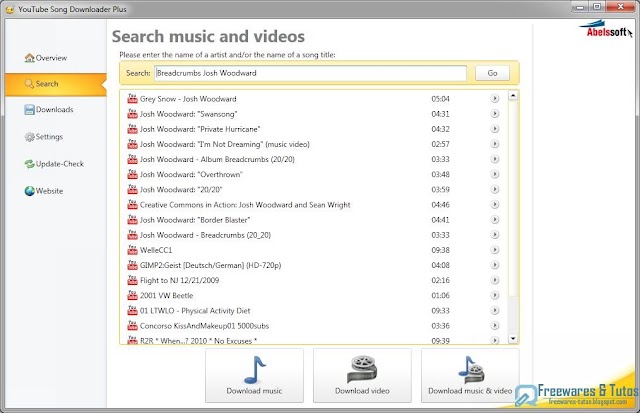
Task: Play preview of Album Breadcrumbs (20/20) result
Action: tap(495, 159)
